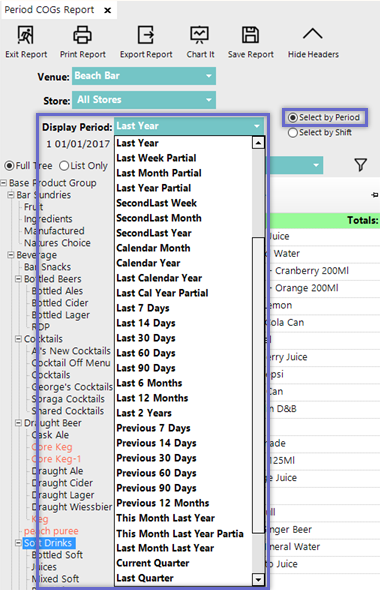Select the Full Tree radio option
Viewport: 380px width, 590px height.
[x=9, y=166]
